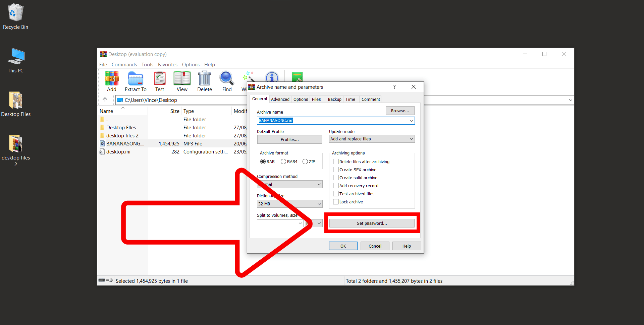
Task: Click the Delete toolbar icon
Action: (204, 80)
